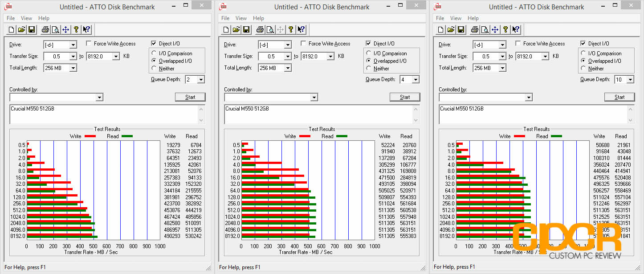Click Save disk icon in middle ATTO window
The width and height of the screenshot is (644, 274).
pos(246,30)
